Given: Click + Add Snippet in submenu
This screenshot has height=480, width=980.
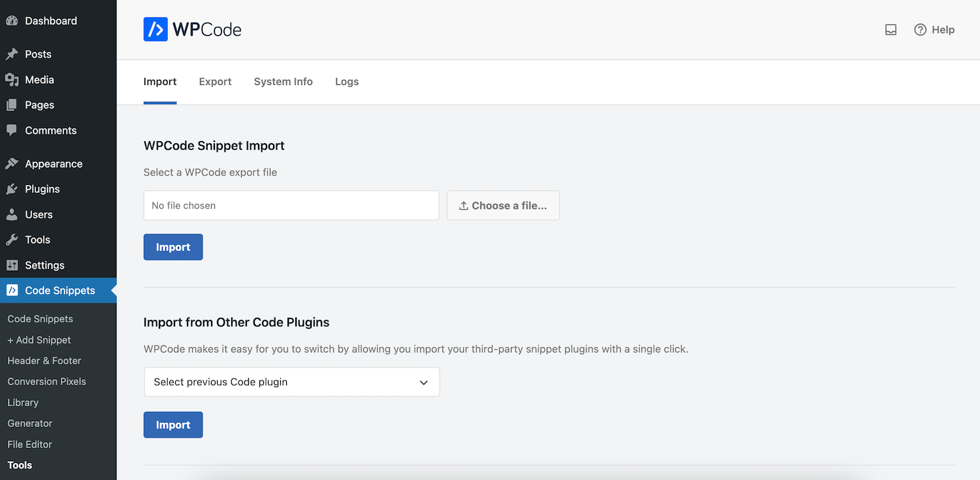Looking at the screenshot, I should point(39,340).
